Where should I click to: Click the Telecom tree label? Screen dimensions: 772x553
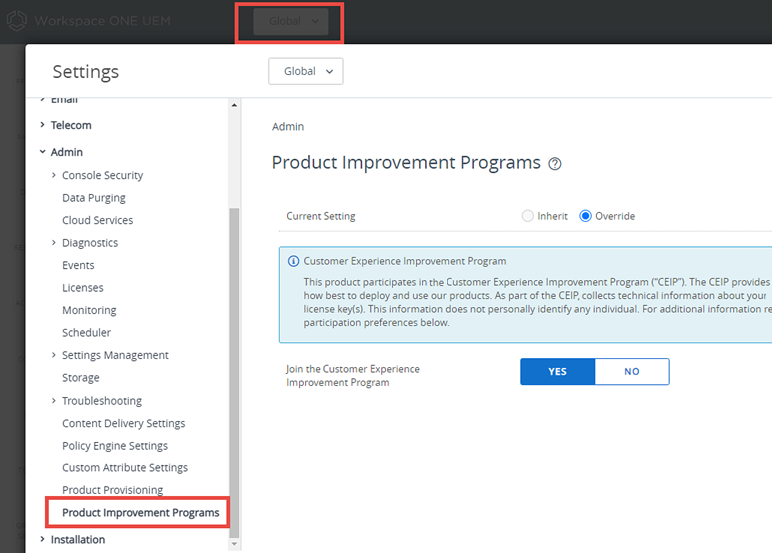(x=71, y=125)
